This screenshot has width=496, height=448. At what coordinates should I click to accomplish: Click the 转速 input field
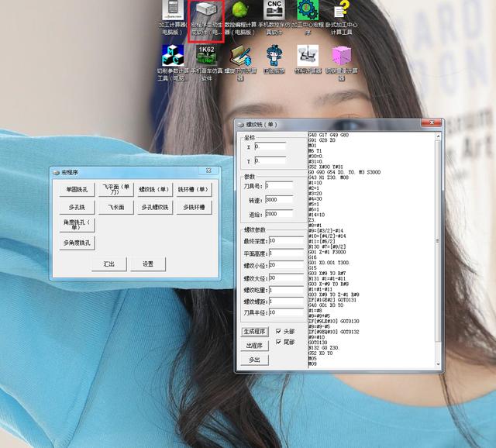(279, 200)
